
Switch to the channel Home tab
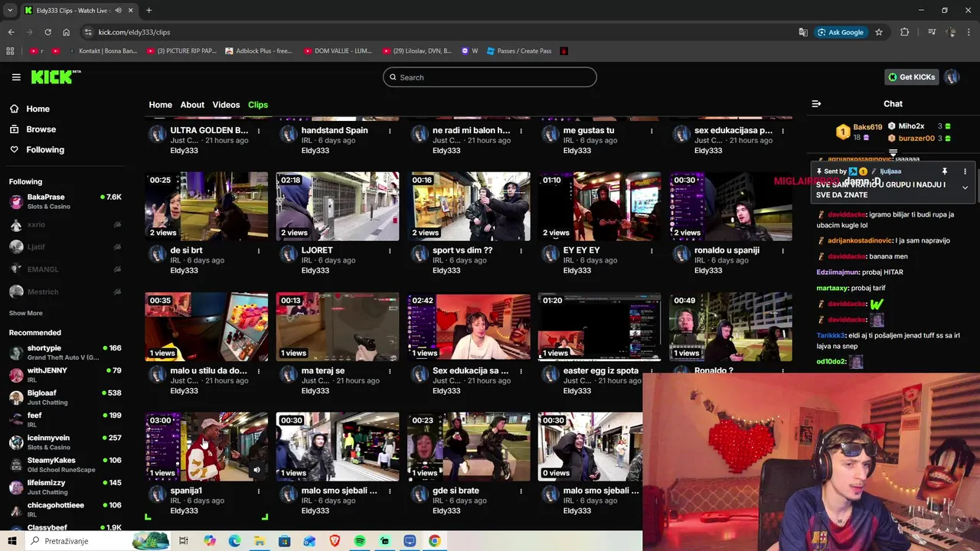tap(161, 105)
